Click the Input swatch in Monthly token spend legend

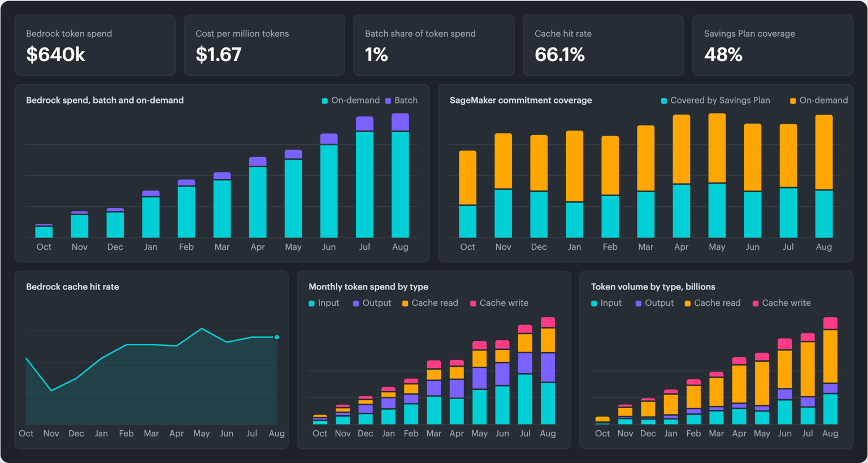[311, 304]
